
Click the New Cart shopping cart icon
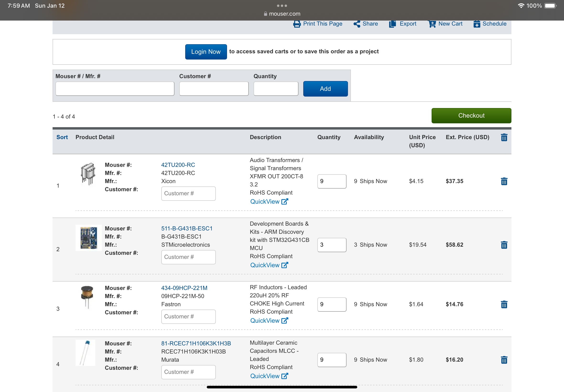[x=432, y=24]
